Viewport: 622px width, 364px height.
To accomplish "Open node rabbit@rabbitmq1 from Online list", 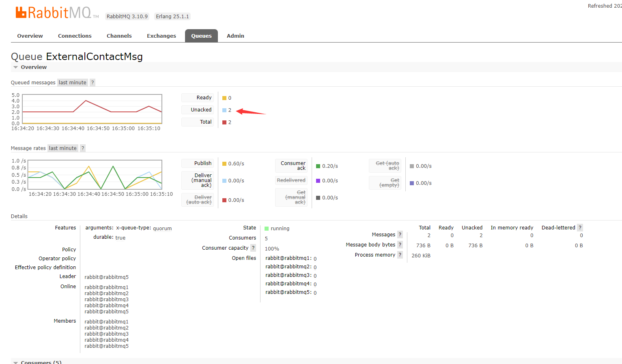I will [x=106, y=287].
